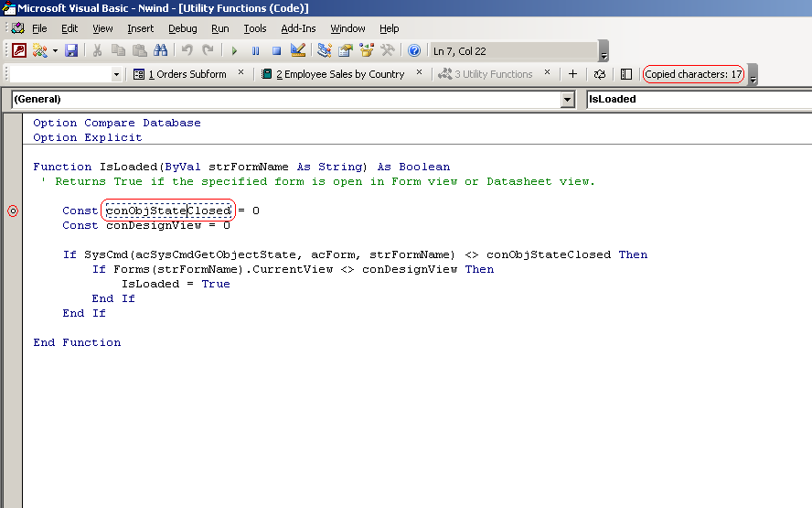Open the Edit menu
The image size is (812, 508).
point(69,28)
